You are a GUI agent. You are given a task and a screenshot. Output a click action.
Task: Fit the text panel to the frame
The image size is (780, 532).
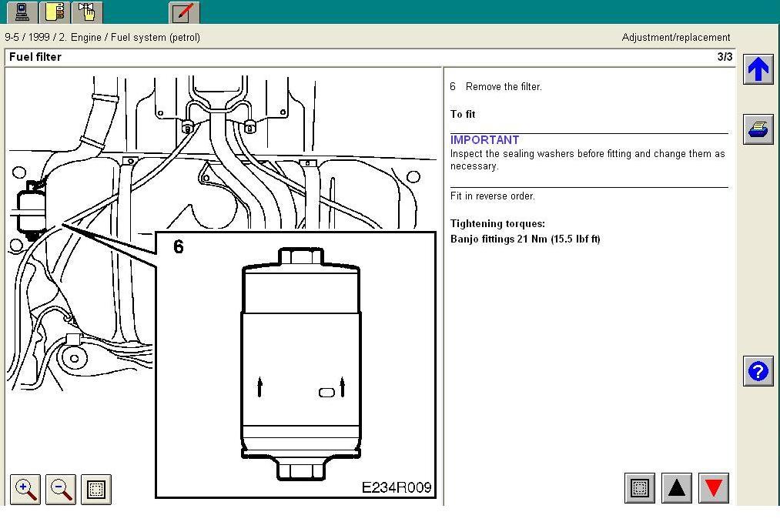point(640,488)
